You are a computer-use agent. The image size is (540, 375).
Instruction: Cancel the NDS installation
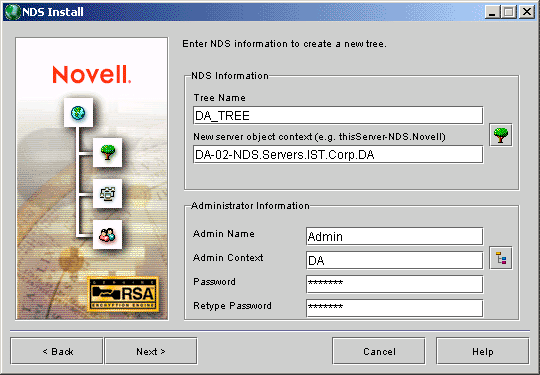[x=379, y=351]
